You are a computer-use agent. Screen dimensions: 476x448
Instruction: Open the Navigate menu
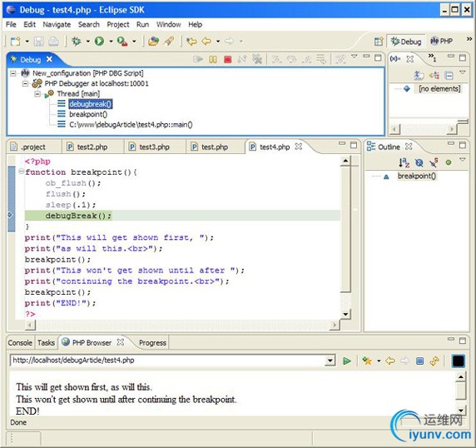tap(57, 24)
